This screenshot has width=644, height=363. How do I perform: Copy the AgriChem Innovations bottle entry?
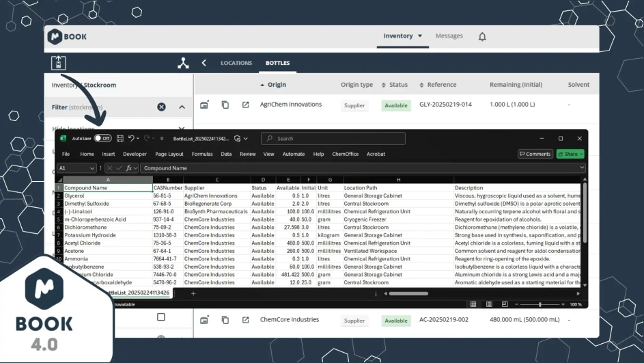point(225,105)
